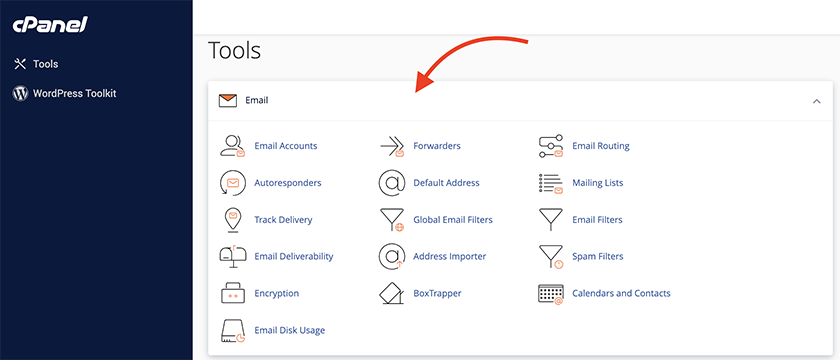Click the Forwarders arrow icon
Screen dimensions: 840x360
(392, 146)
